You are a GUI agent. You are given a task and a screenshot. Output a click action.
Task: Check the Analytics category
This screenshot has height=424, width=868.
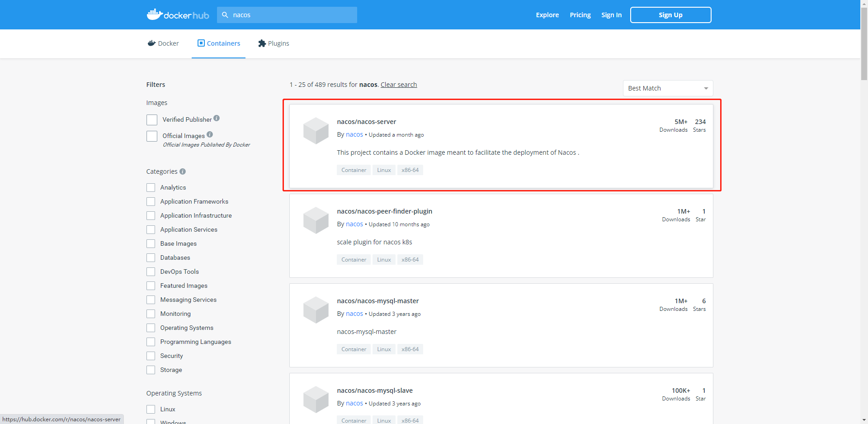tap(151, 187)
